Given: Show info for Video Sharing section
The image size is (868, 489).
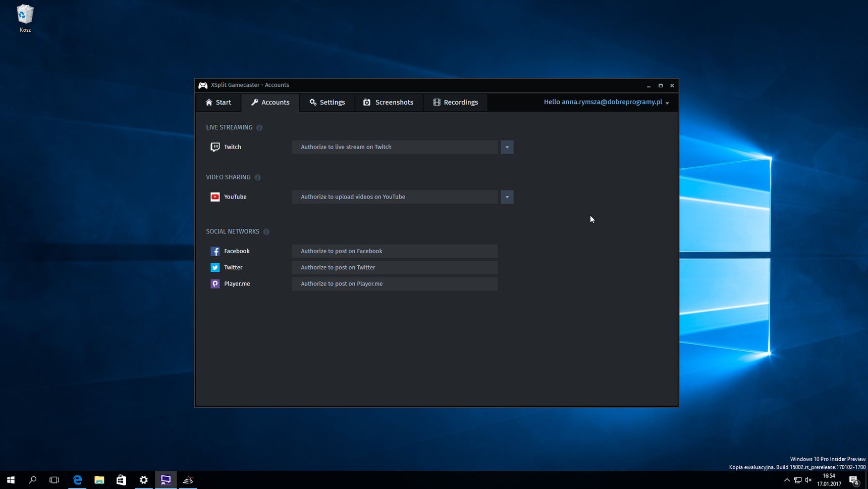Looking at the screenshot, I should (x=257, y=177).
